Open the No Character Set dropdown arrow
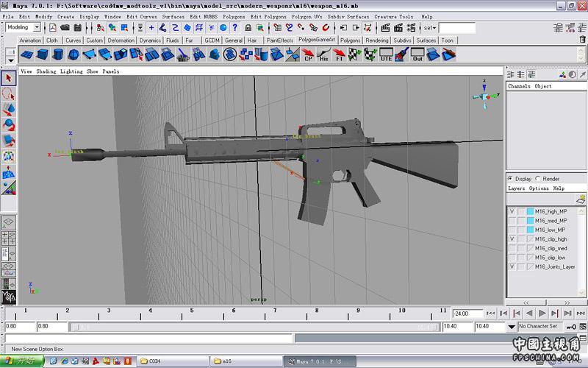The width and height of the screenshot is (588, 368). coord(512,327)
